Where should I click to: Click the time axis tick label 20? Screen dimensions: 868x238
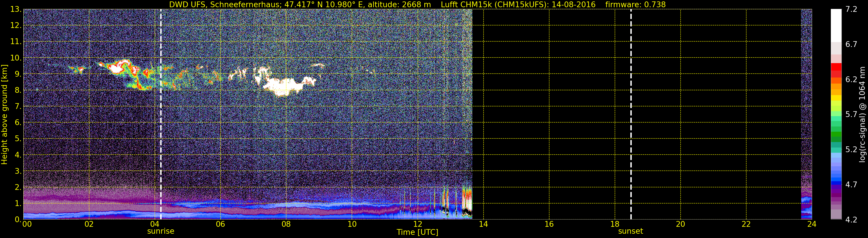coord(680,224)
